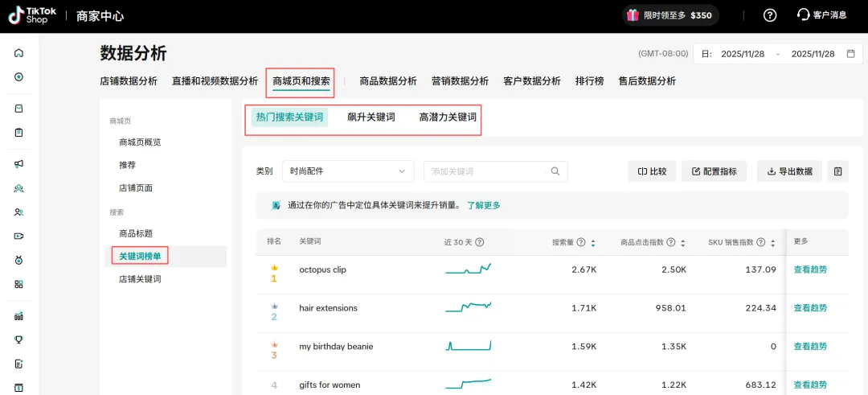Click the home icon in left sidebar

18,53
